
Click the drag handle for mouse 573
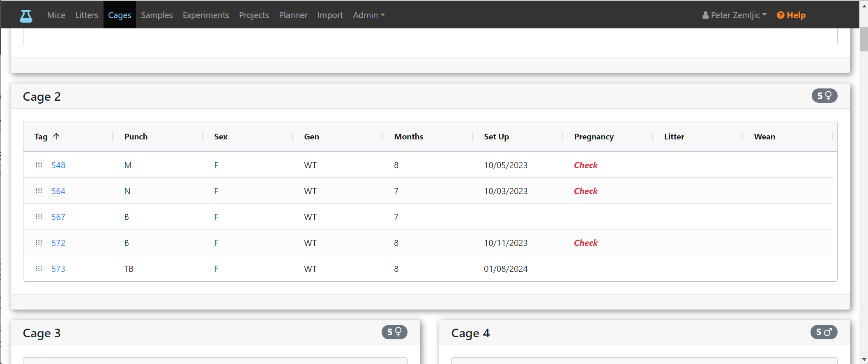[x=39, y=269]
